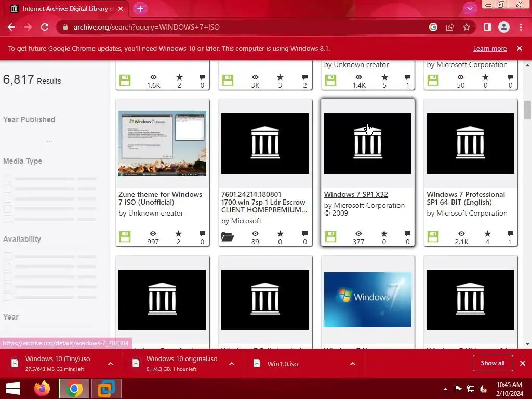Close the Internet Archive tab

pos(121,9)
